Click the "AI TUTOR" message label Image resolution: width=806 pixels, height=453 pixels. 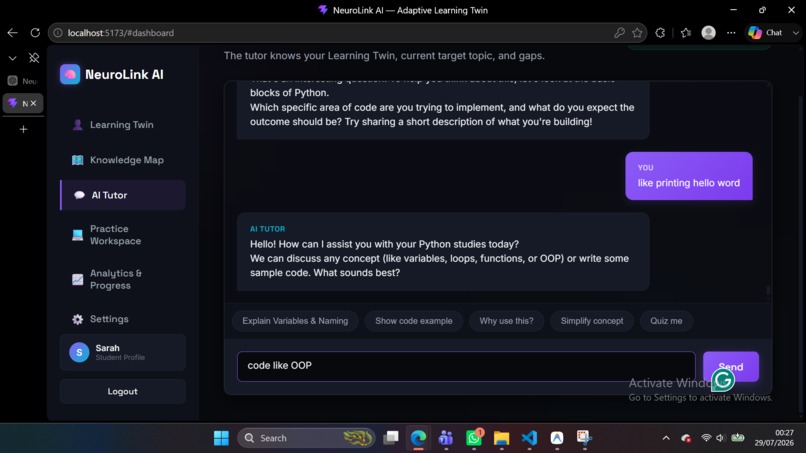(267, 229)
